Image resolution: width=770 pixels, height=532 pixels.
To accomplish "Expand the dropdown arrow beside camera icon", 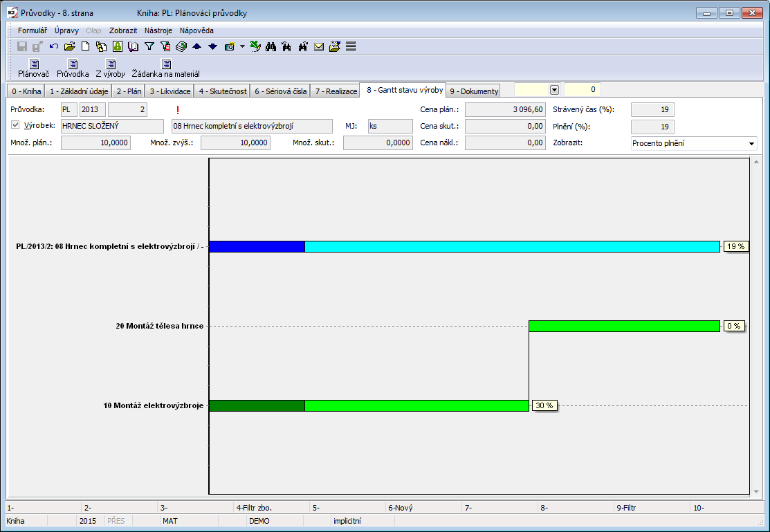I will coord(242,46).
